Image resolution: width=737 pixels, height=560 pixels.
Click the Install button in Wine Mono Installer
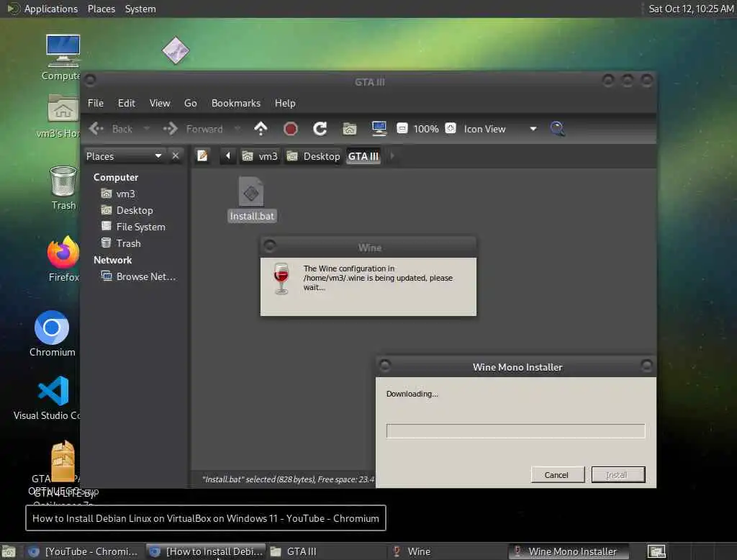618,475
